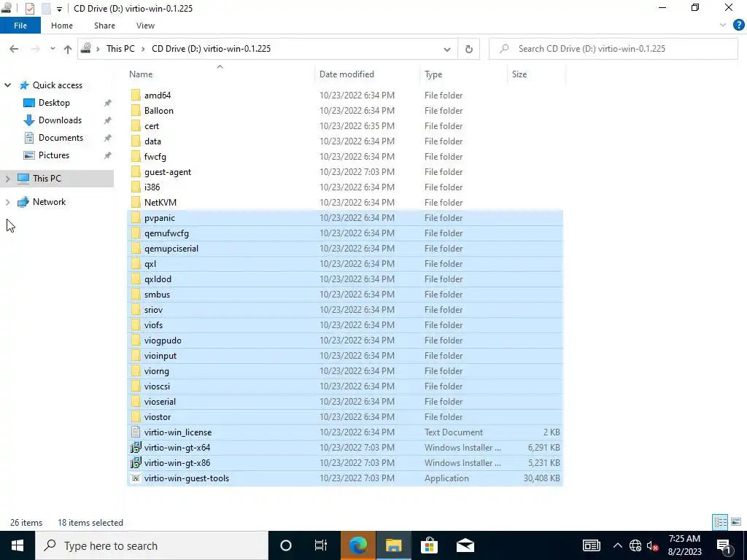This screenshot has height=560, width=747.
Task: Select the NetKVM folder icon
Action: (136, 203)
